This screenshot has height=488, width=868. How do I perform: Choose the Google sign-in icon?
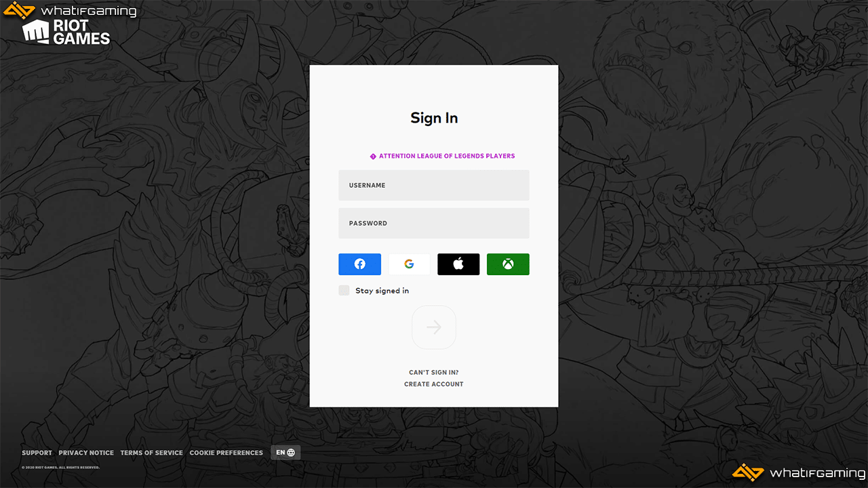[409, 264]
